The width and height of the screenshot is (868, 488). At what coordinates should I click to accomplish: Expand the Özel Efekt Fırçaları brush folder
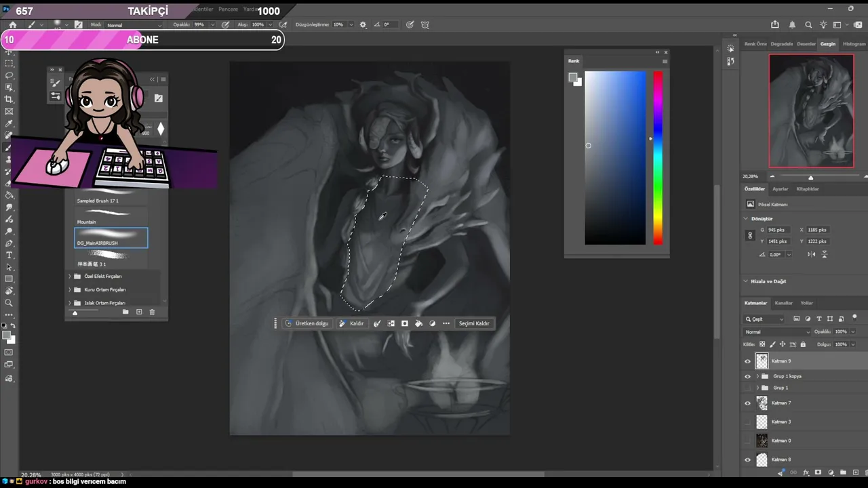coord(70,277)
